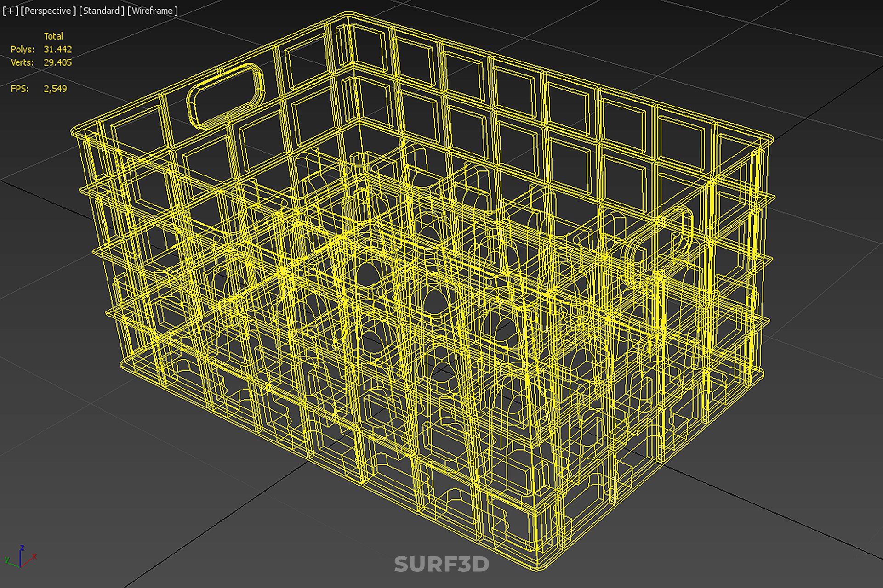Screen dimensions: 883x588
Task: Open the Wireframe per-view preference menu
Action: click(152, 11)
